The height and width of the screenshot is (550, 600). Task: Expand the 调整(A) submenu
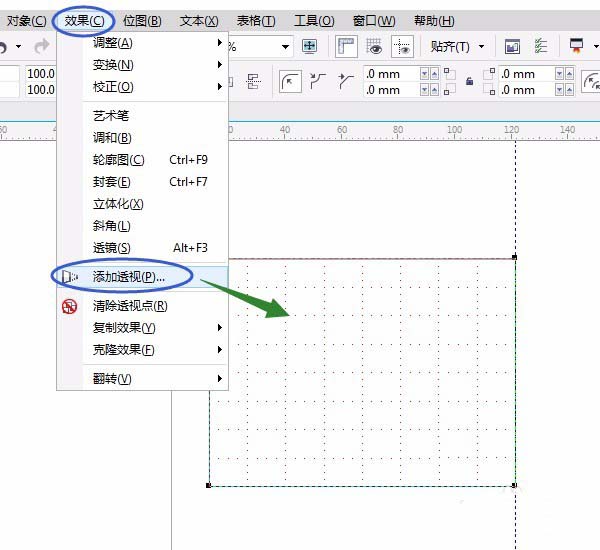click(x=219, y=42)
